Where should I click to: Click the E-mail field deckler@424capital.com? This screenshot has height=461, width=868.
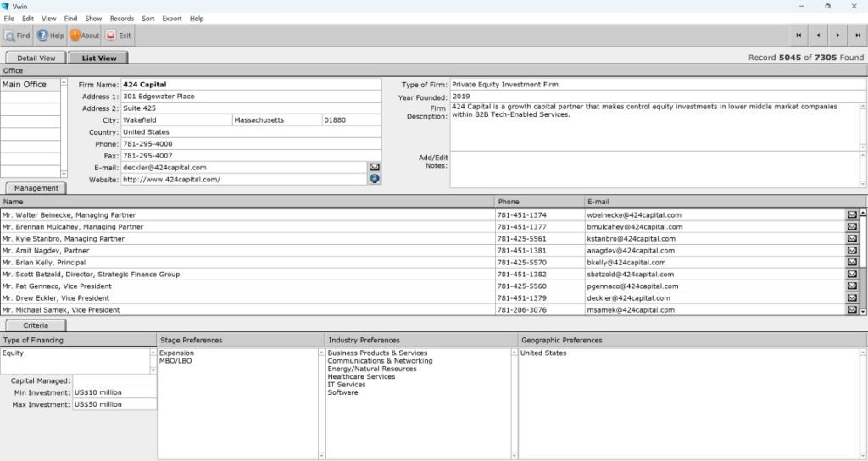244,167
